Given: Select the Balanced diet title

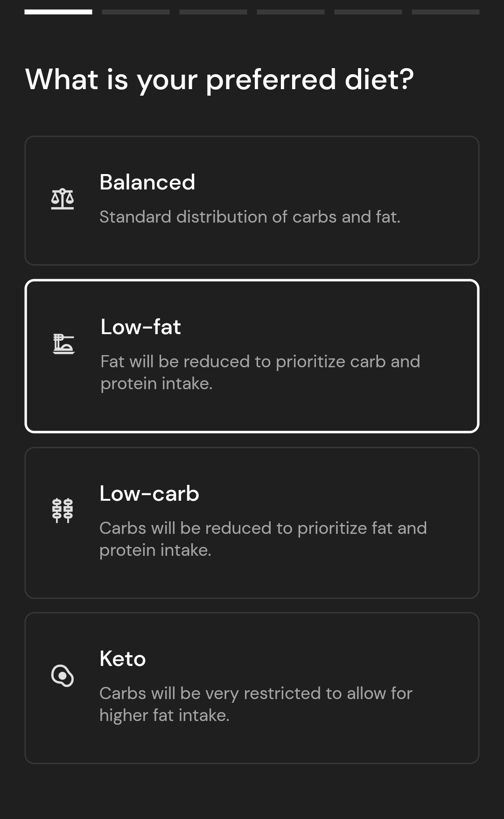Looking at the screenshot, I should tap(147, 182).
